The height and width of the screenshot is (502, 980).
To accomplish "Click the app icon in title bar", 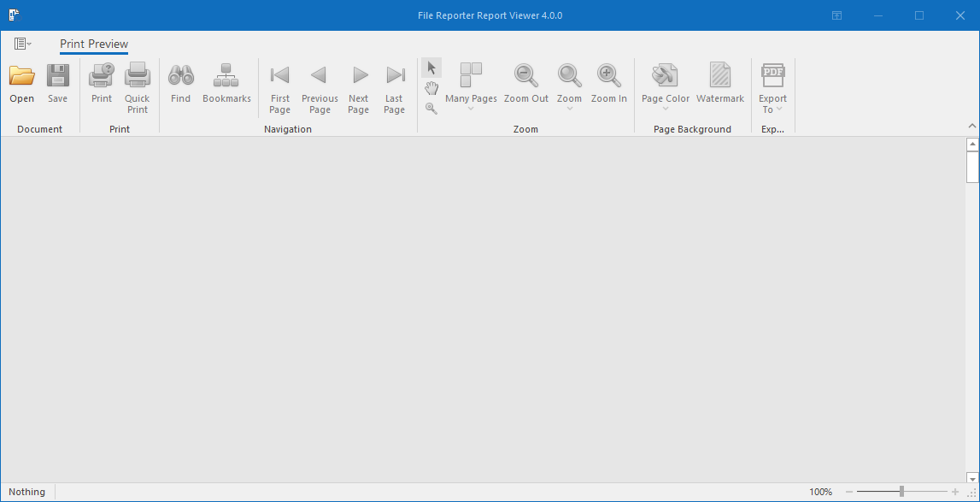I will (x=15, y=15).
